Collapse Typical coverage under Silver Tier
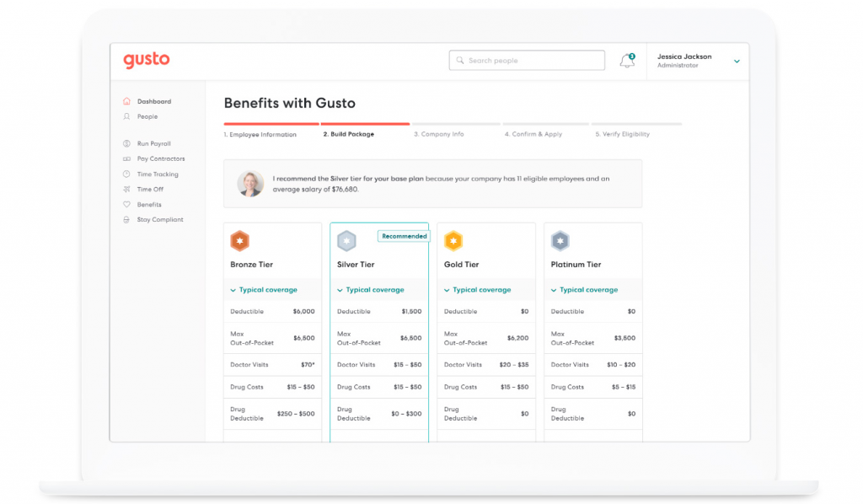The height and width of the screenshot is (504, 863). (371, 290)
